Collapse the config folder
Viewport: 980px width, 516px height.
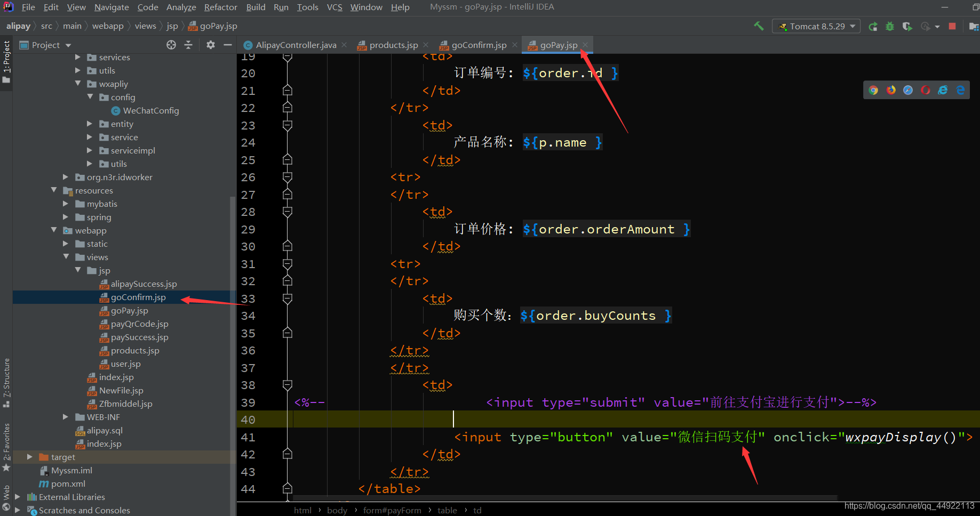tap(90, 97)
